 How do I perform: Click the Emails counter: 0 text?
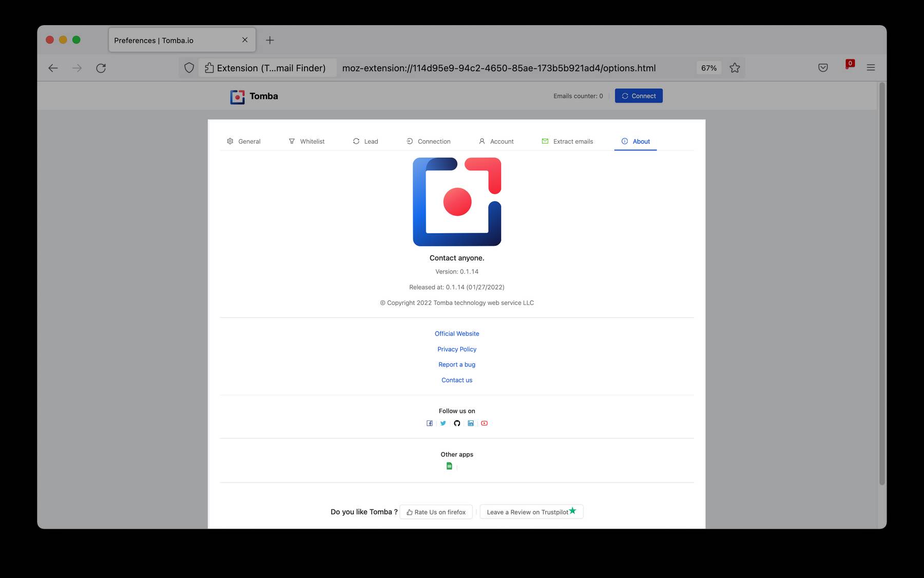click(x=578, y=96)
